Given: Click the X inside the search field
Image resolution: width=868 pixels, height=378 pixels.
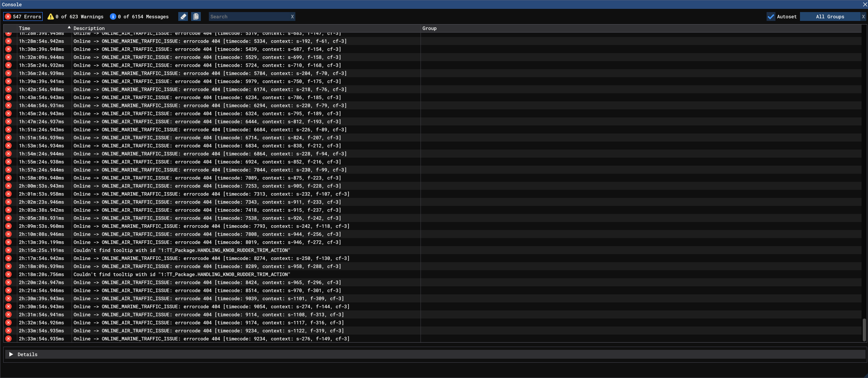Looking at the screenshot, I should (x=292, y=16).
